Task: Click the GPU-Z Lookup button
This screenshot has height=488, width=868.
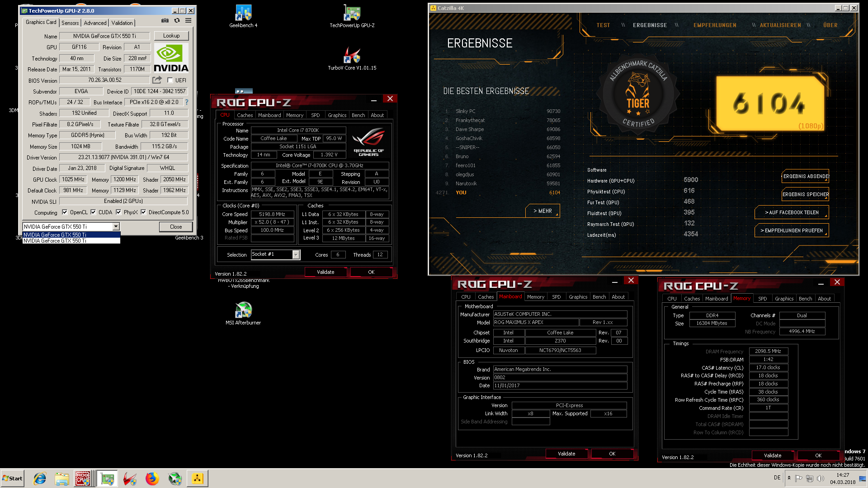Action: click(171, 36)
